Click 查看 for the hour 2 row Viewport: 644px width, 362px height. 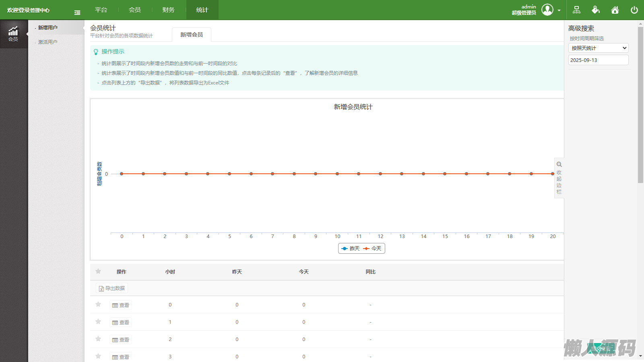[x=121, y=340]
